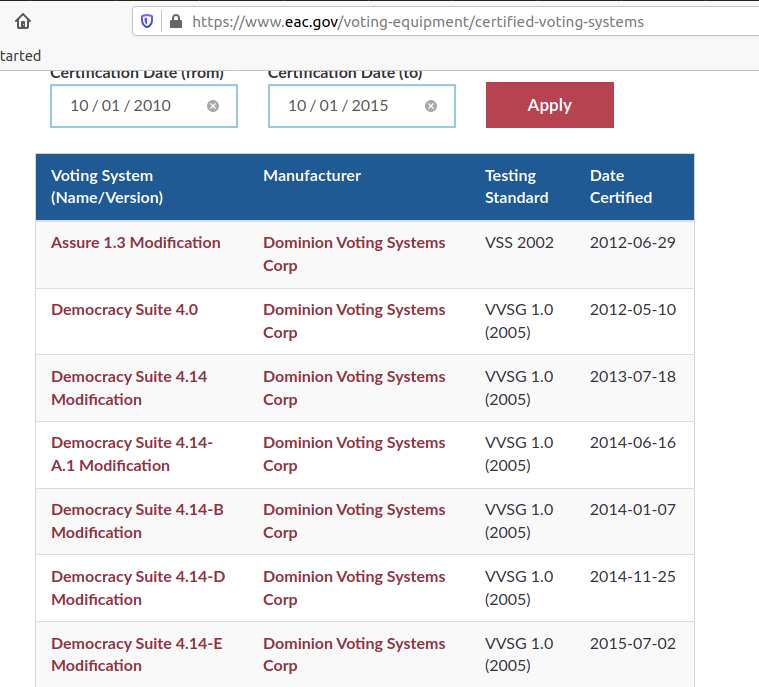
Task: Click the date 2014-11-25
Action: (x=632, y=577)
